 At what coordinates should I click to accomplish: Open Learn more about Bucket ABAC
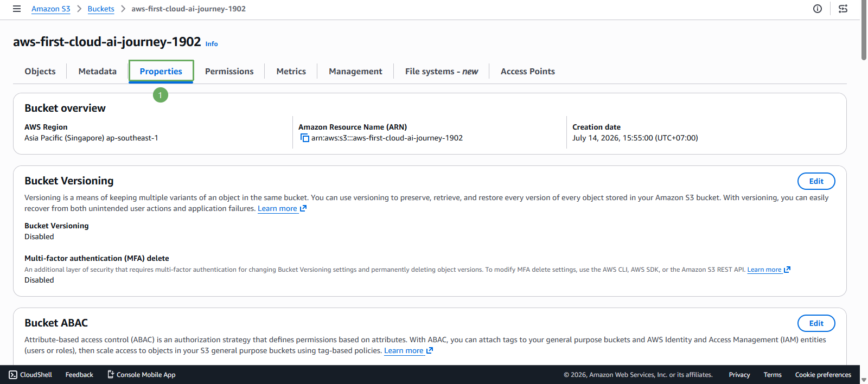[x=404, y=350]
